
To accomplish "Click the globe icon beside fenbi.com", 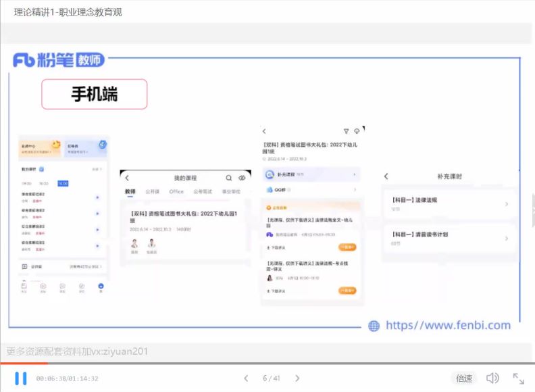I will pyautogui.click(x=374, y=326).
